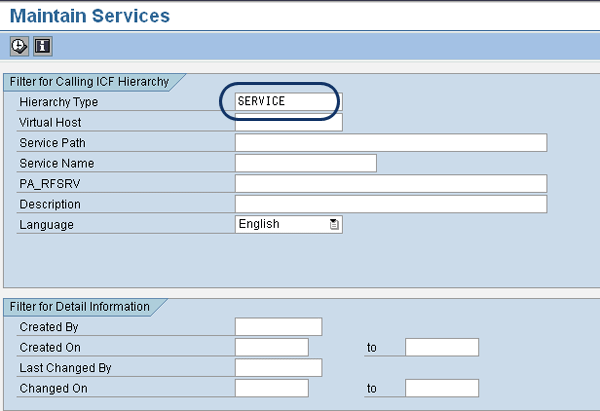Click the Changed On start date field

click(271, 388)
